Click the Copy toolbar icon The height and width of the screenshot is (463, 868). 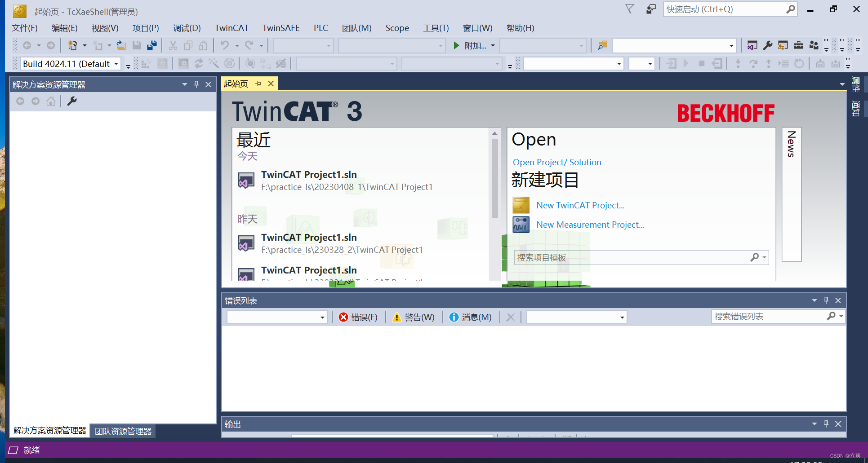(188, 45)
